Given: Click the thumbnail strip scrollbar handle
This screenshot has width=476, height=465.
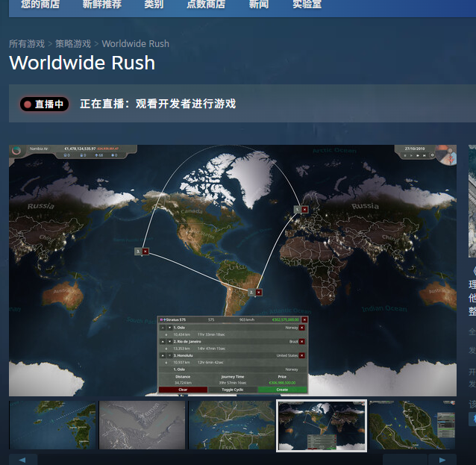Looking at the screenshot, I should click(405, 460).
